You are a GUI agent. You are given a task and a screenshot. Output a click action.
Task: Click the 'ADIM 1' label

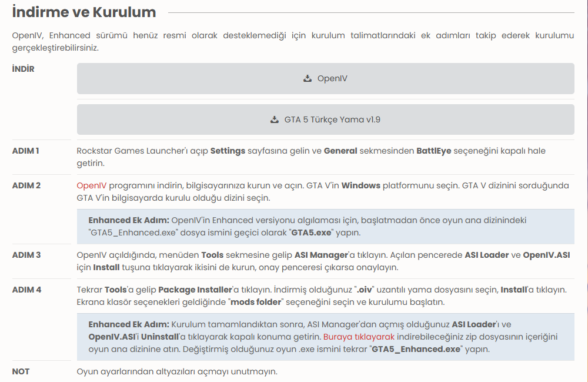point(25,151)
